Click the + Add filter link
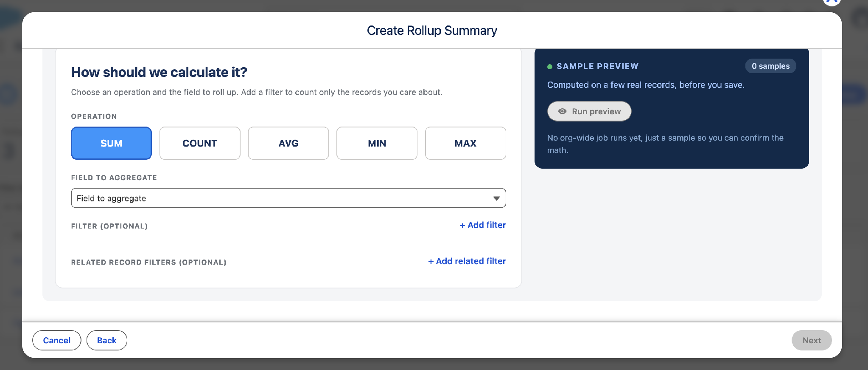 [483, 225]
